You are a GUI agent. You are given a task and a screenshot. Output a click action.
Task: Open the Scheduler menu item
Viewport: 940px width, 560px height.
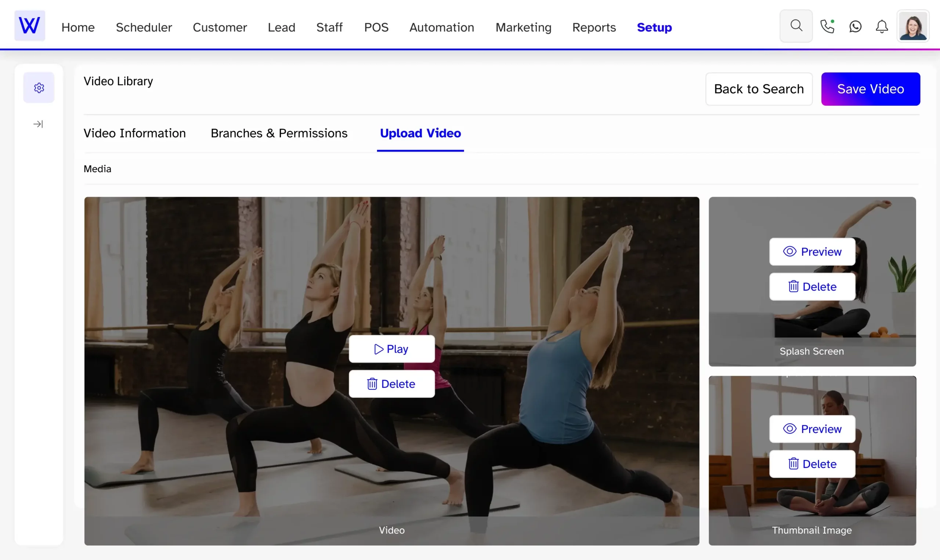coord(143,27)
